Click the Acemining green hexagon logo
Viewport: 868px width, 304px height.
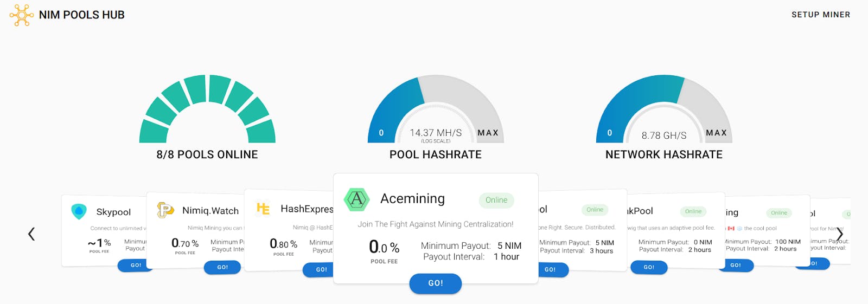click(x=356, y=199)
